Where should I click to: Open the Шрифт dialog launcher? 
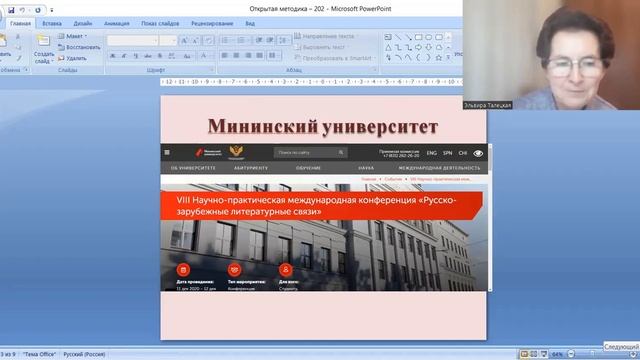click(x=212, y=70)
